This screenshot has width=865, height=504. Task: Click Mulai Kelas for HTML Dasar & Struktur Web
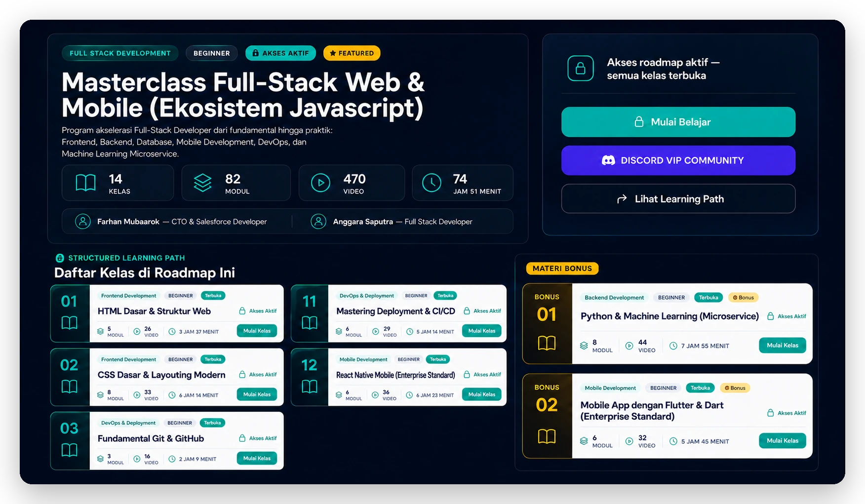[257, 331]
